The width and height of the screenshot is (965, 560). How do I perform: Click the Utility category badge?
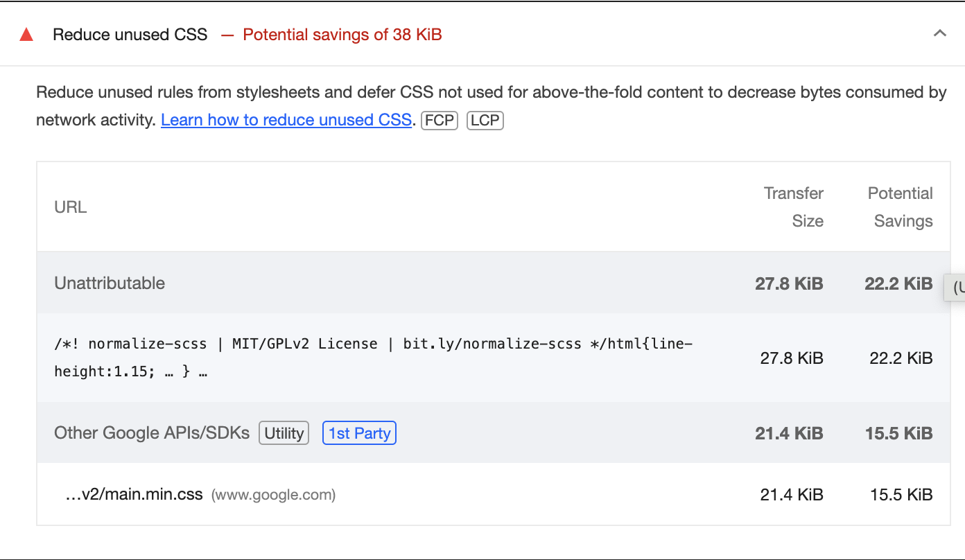tap(284, 433)
